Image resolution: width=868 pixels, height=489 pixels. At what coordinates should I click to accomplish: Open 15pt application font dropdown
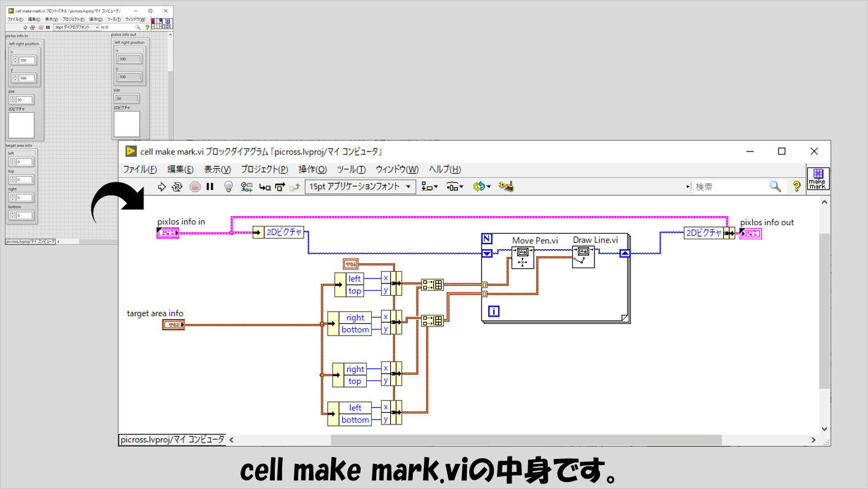pos(360,187)
